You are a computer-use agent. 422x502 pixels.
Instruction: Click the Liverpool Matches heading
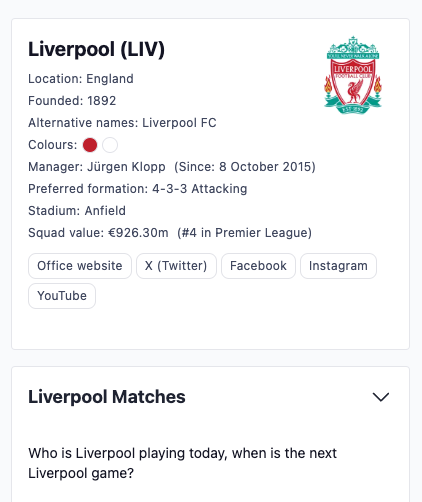coord(107,397)
